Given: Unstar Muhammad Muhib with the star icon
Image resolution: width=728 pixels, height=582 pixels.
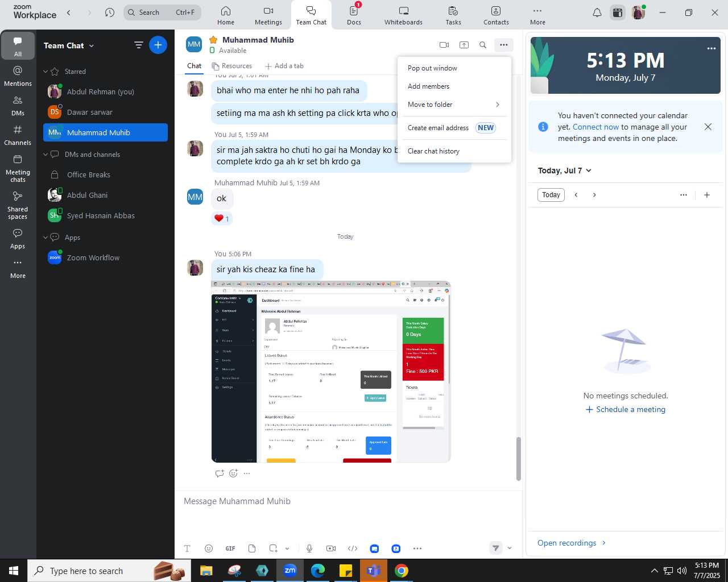Looking at the screenshot, I should click(x=213, y=40).
